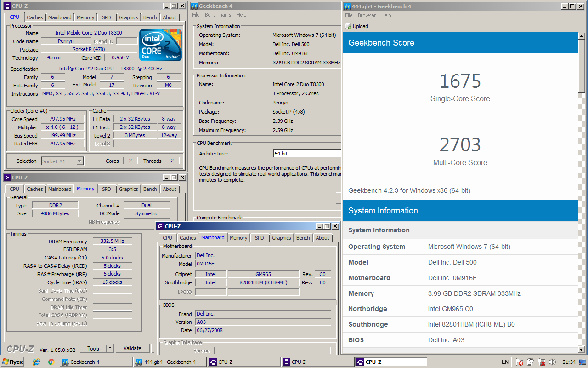Click the highlighted active CPU-Z taskbar button
This screenshot has height=368, width=588.
point(391,362)
